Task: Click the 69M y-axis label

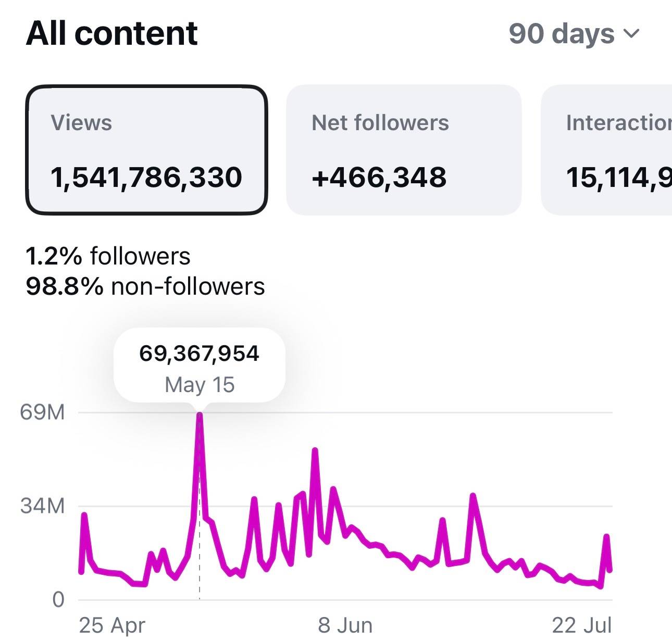Action: click(x=43, y=412)
